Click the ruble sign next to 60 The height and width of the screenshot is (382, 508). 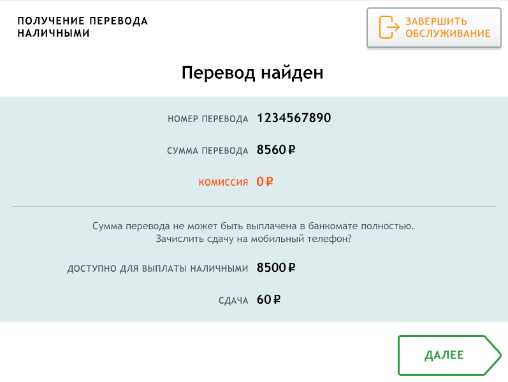[277, 300]
